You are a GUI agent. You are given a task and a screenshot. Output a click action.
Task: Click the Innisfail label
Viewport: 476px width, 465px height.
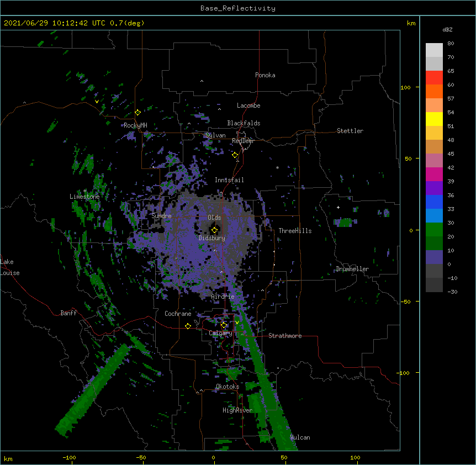229,180
